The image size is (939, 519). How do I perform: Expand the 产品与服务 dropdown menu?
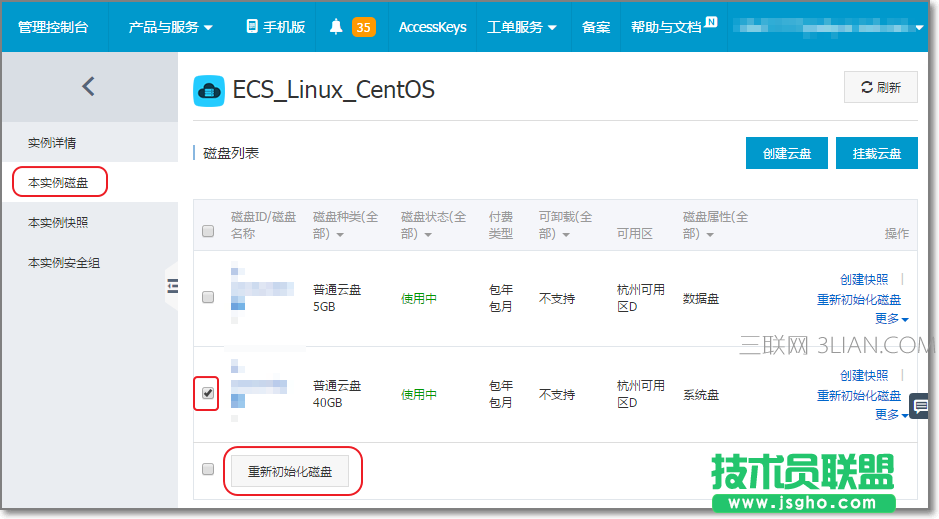[x=170, y=27]
